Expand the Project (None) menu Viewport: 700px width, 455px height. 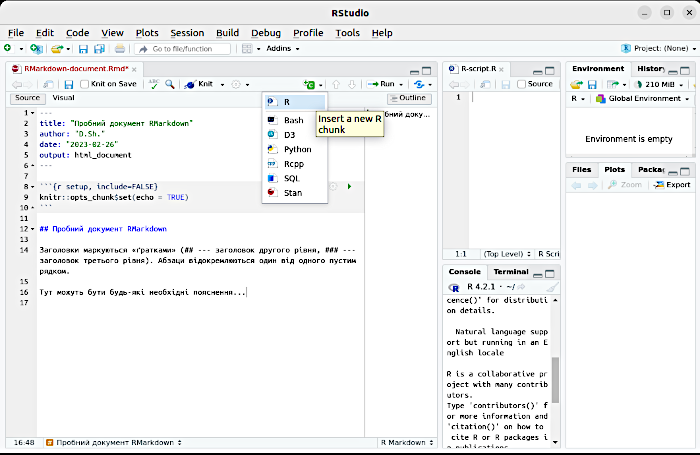tap(658, 48)
